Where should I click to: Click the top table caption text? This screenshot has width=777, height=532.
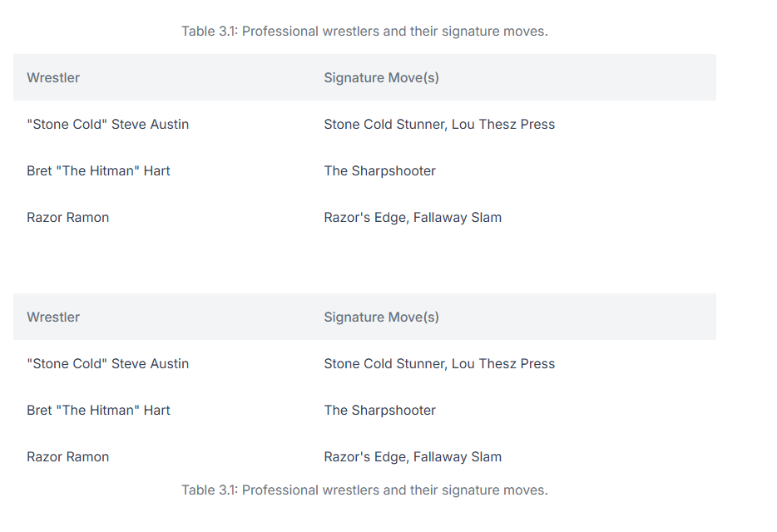[x=364, y=32]
